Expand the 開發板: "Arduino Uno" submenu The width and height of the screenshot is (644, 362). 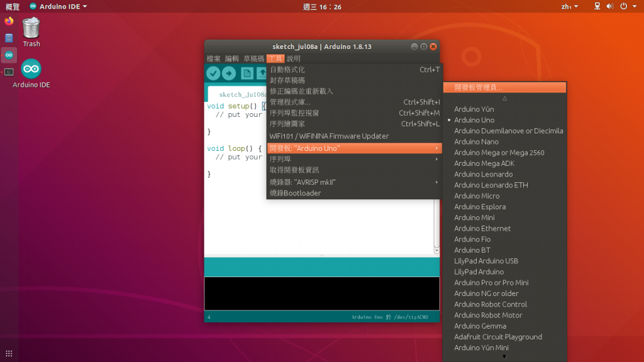pos(354,148)
